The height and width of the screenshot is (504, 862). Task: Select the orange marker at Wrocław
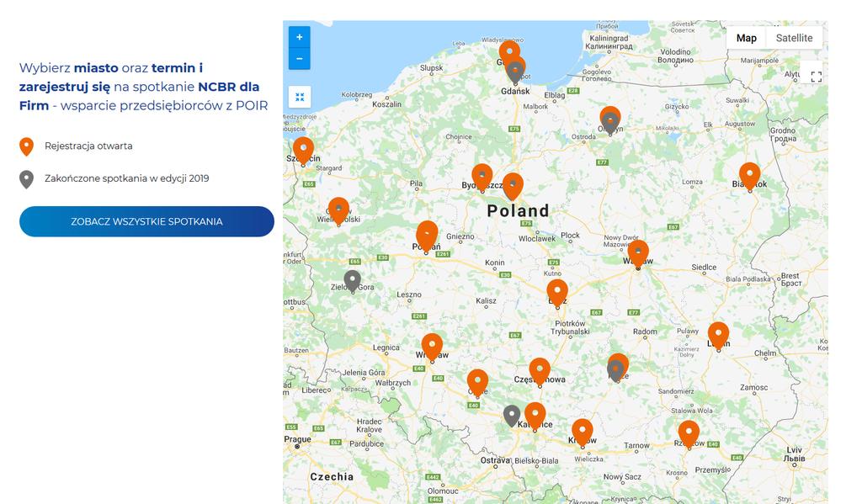[x=432, y=347]
